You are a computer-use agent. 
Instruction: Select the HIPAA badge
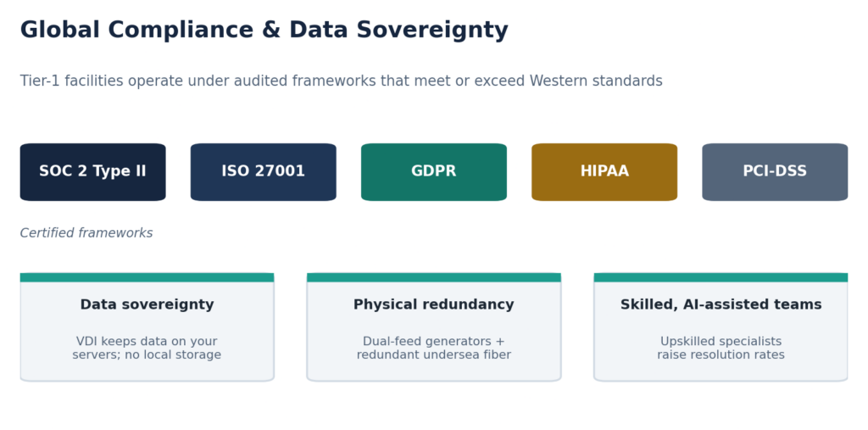(x=604, y=172)
